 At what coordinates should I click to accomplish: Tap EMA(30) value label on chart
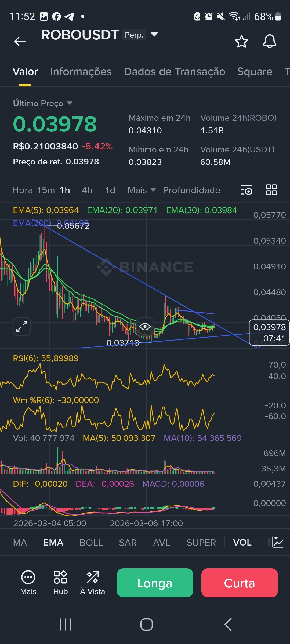pyautogui.click(x=201, y=210)
